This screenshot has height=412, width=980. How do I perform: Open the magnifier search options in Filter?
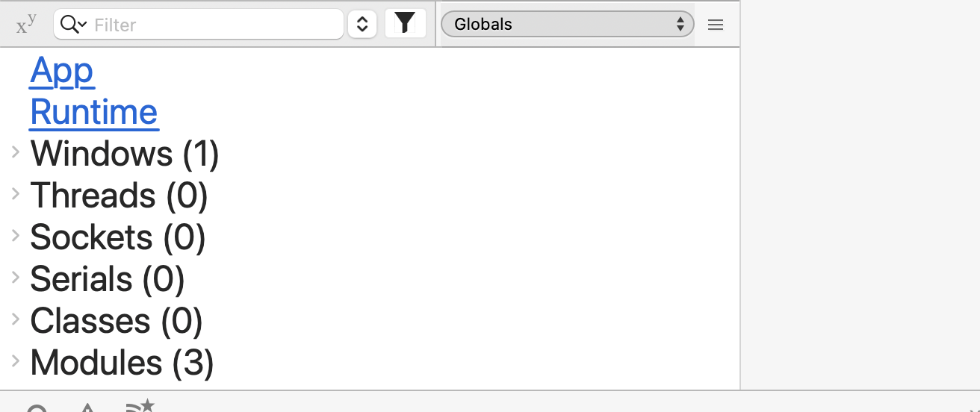[x=73, y=25]
